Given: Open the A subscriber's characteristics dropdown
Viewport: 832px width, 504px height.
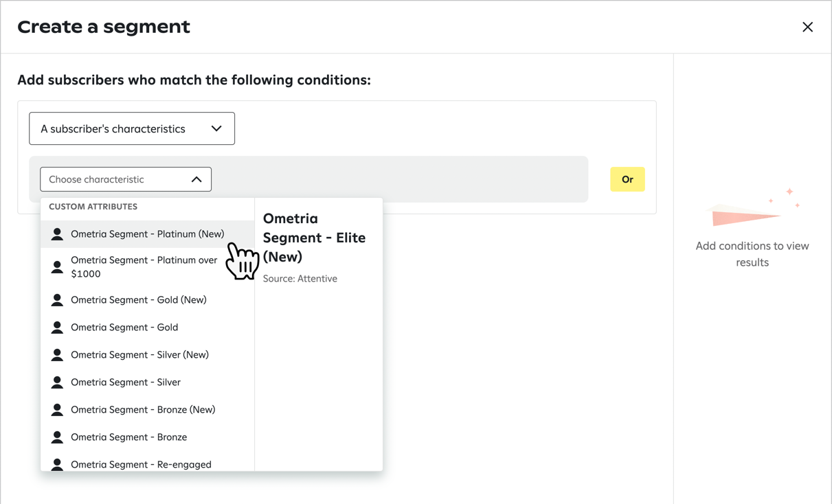Looking at the screenshot, I should click(x=131, y=128).
